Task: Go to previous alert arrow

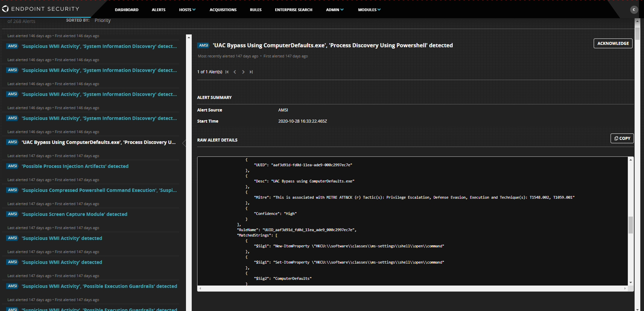Action: tap(235, 72)
